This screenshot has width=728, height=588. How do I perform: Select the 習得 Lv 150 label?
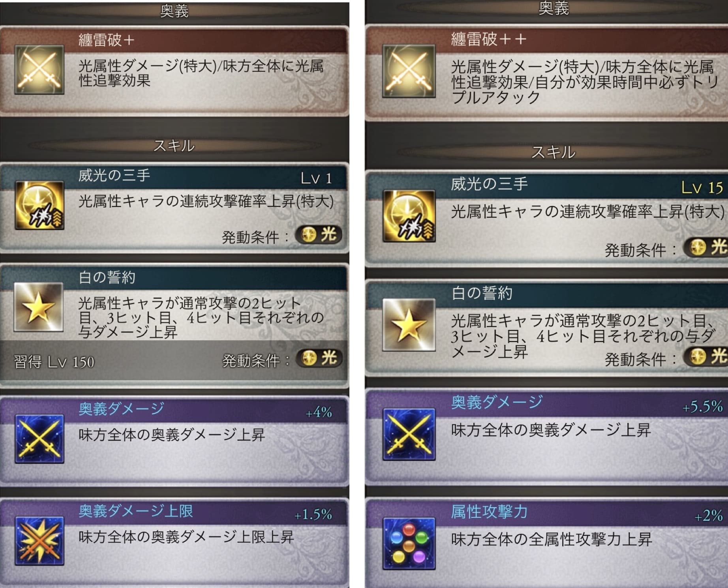tap(54, 362)
